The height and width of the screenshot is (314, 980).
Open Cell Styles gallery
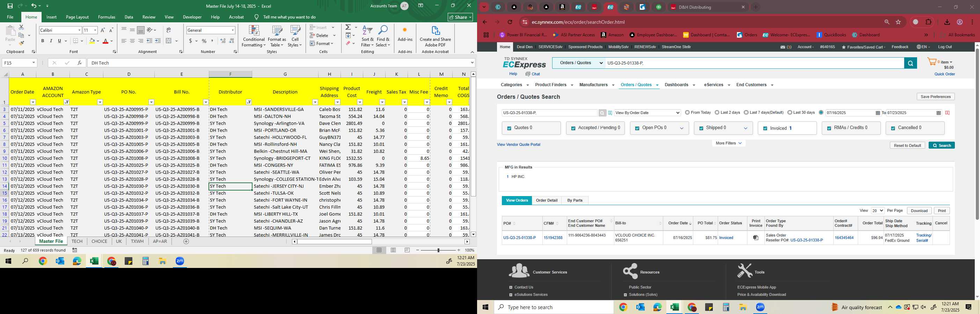295,36
